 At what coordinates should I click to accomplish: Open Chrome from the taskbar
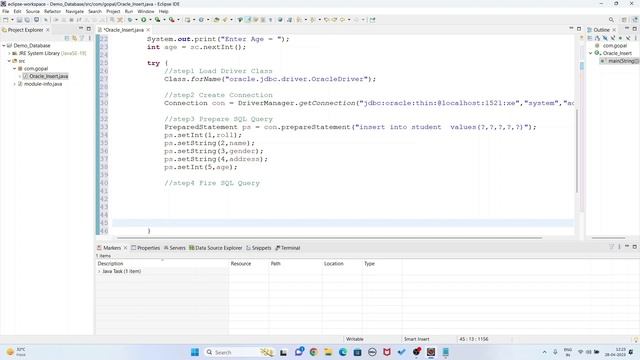pos(313,352)
